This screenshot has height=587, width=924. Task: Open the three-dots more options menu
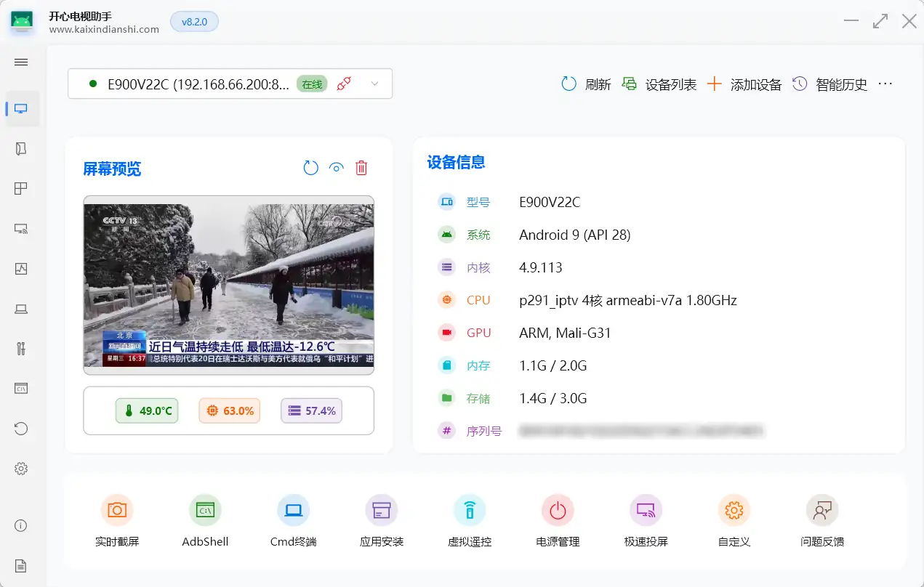885,84
